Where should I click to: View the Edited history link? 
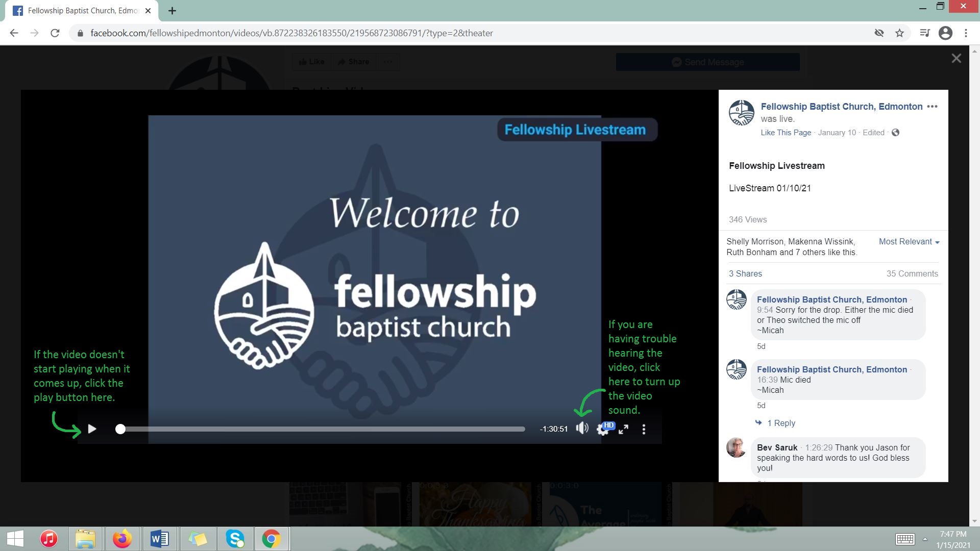click(x=873, y=133)
